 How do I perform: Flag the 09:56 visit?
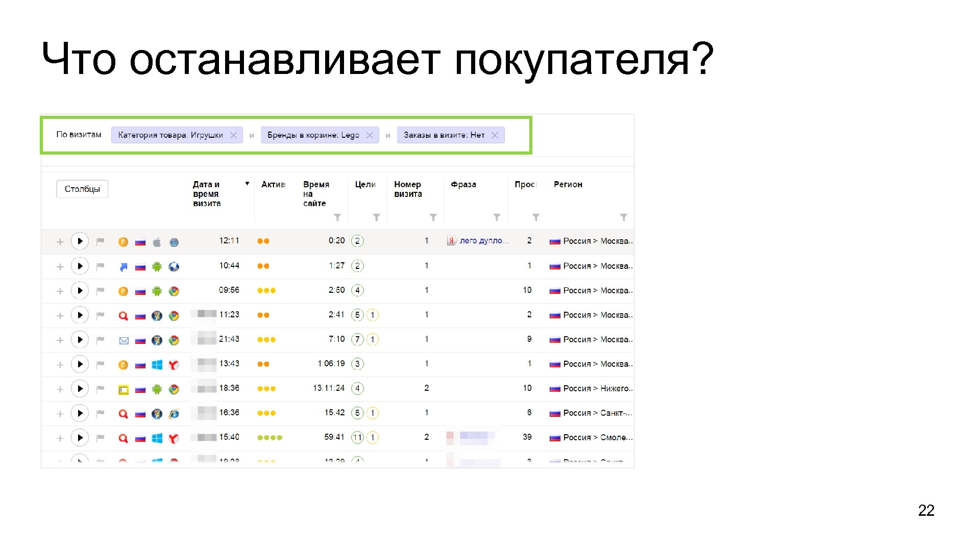point(101,291)
